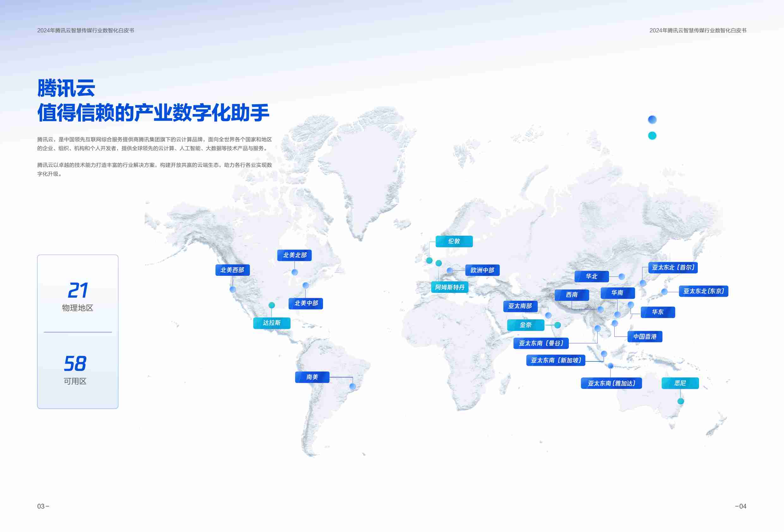The image size is (784, 532).
Task: Select the 华北 region label
Action: (x=591, y=276)
